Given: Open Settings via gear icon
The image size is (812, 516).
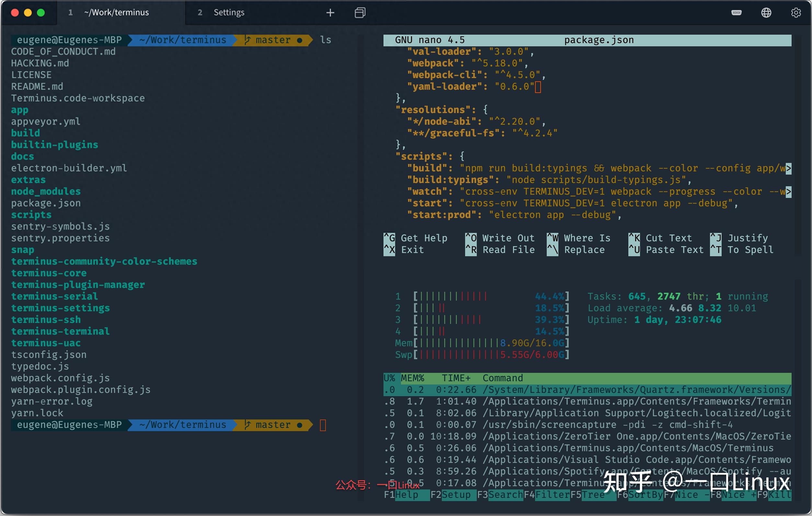Looking at the screenshot, I should pyautogui.click(x=796, y=13).
